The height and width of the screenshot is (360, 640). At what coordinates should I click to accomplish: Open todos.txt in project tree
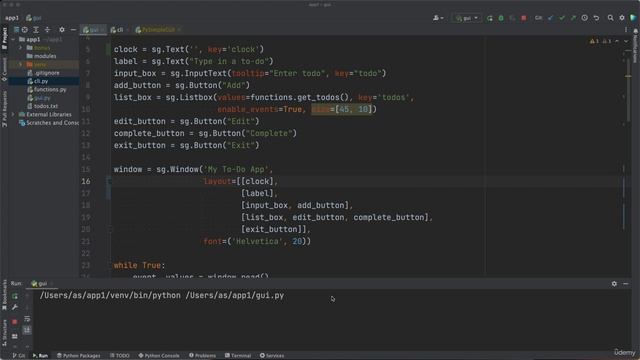42,106
